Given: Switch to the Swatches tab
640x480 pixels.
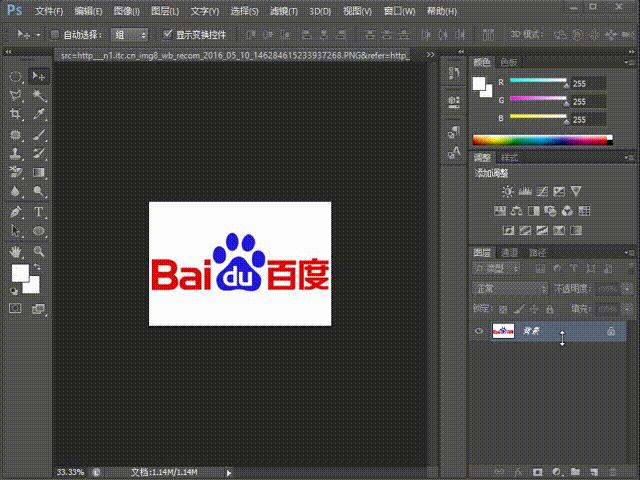Looking at the screenshot, I should 509,62.
